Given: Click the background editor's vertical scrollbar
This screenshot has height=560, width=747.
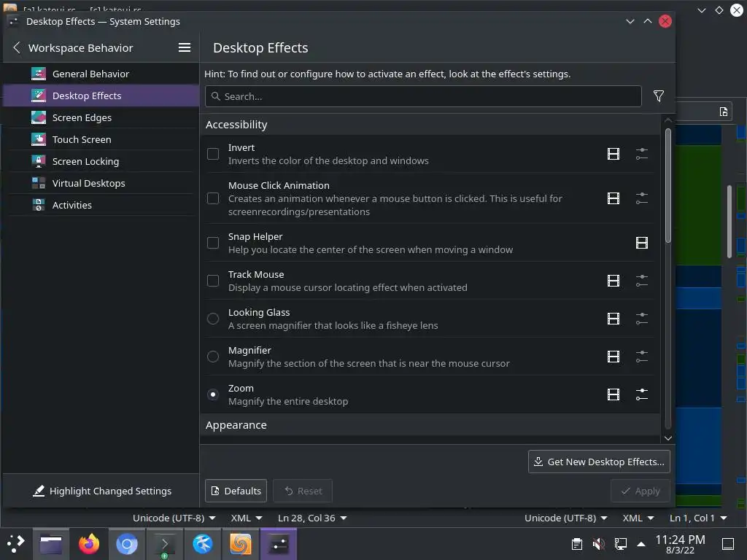Looking at the screenshot, I should [729, 222].
